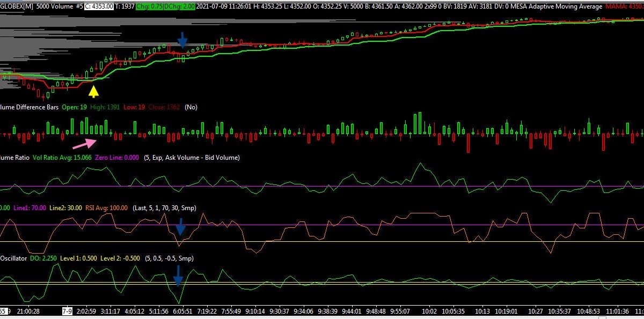This screenshot has width=644, height=319.
Task: Click the 9:34:06 time axis label
Action: coord(304,311)
